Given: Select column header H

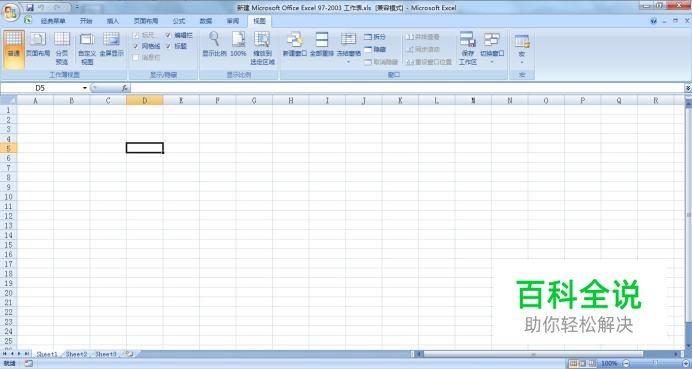Looking at the screenshot, I should pos(291,101).
